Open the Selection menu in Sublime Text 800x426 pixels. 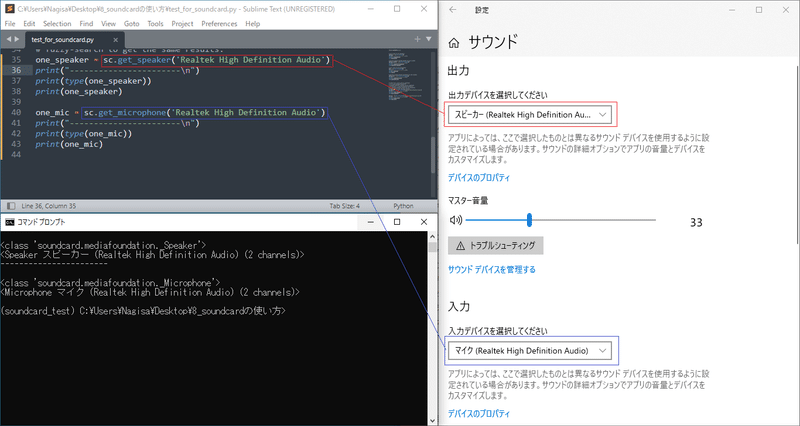(57, 23)
